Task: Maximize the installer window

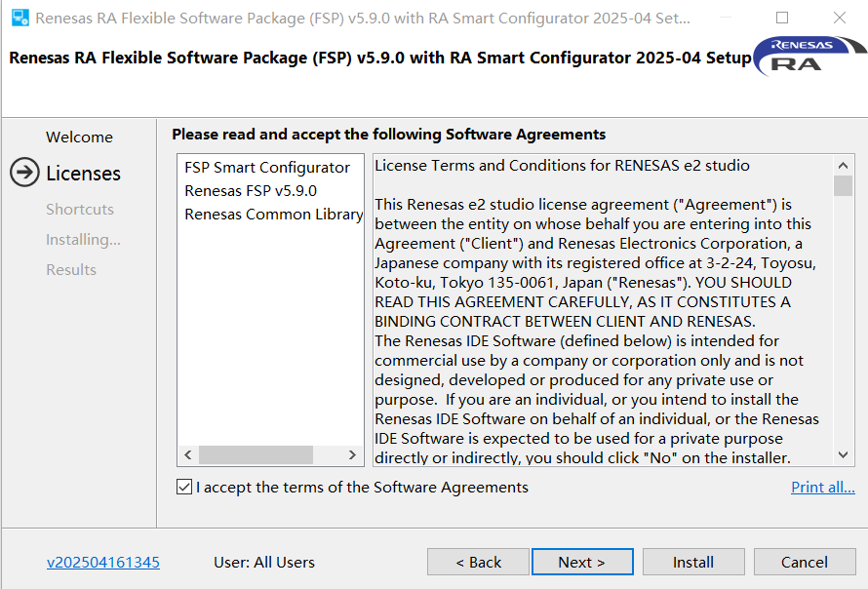Action: [782, 19]
